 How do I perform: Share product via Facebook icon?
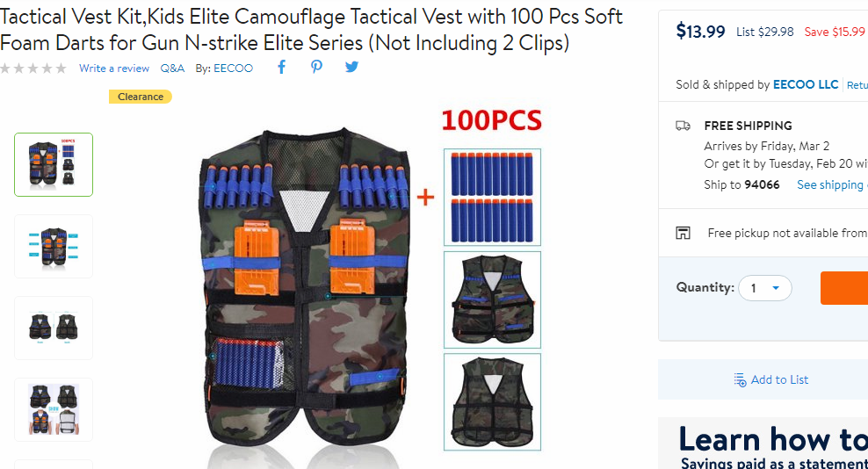[x=281, y=68]
